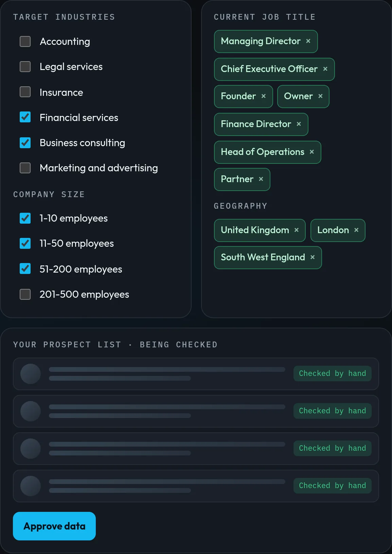The height and width of the screenshot is (554, 392).
Task: Uncheck the Financial services checkbox
Action: coord(25,117)
